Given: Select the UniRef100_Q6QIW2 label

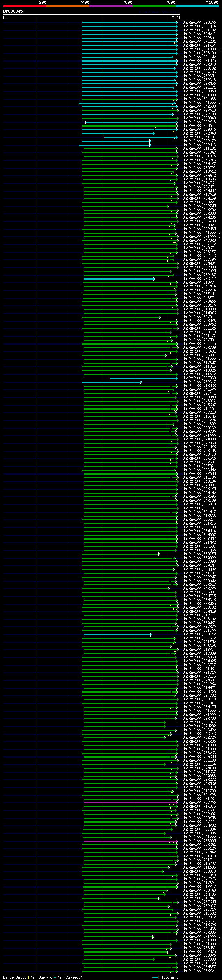Looking at the screenshot, I should (x=199, y=68).
